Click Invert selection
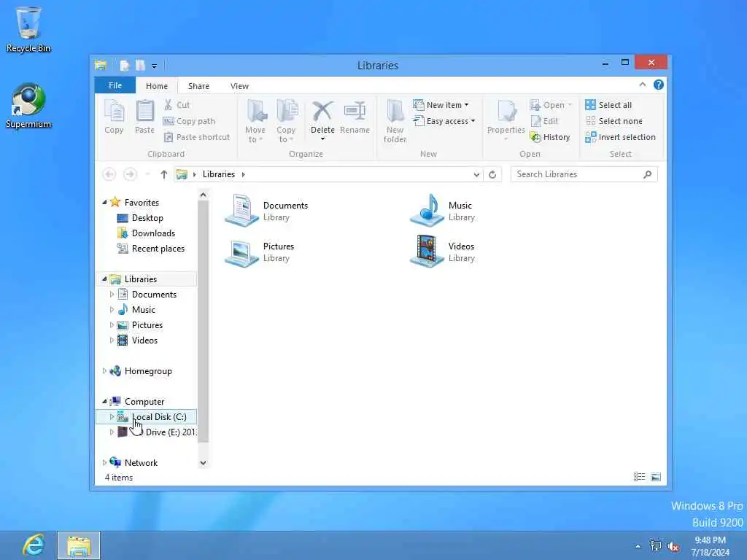The image size is (747, 560). point(620,137)
